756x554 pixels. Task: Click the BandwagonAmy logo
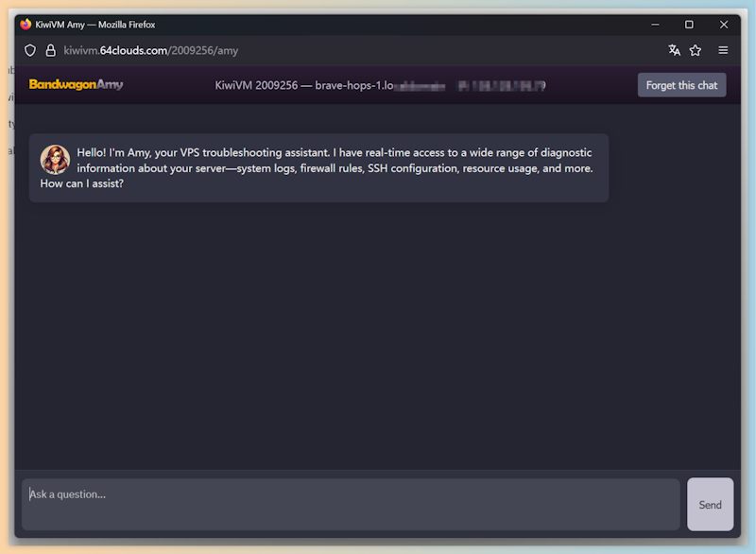click(x=77, y=85)
